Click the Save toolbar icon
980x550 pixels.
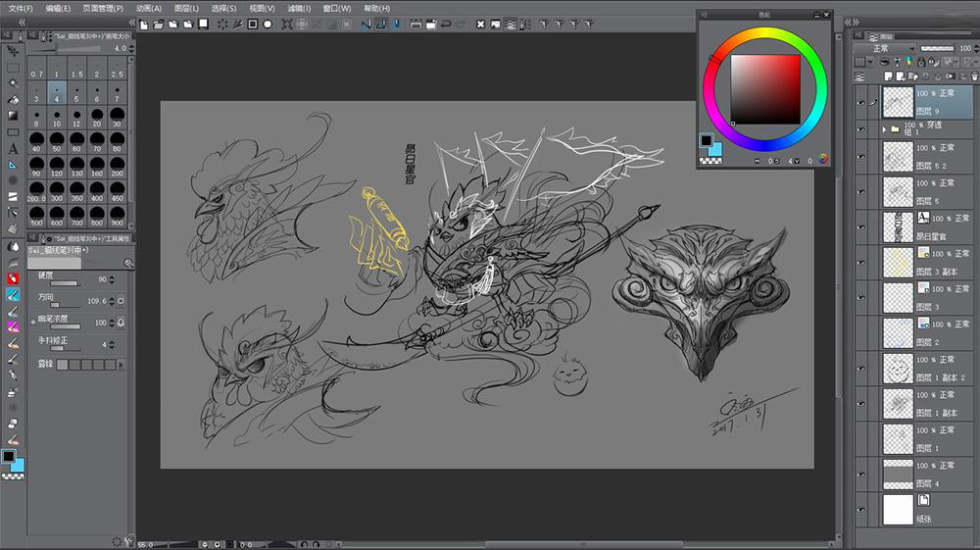click(203, 25)
